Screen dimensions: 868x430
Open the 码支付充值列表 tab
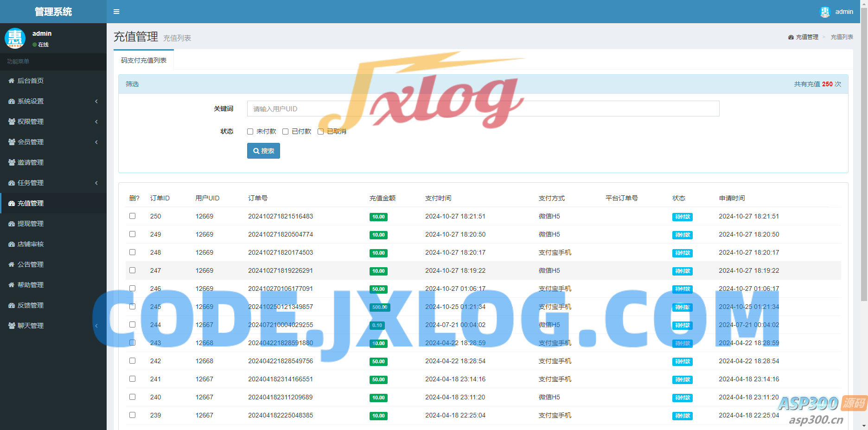click(144, 60)
